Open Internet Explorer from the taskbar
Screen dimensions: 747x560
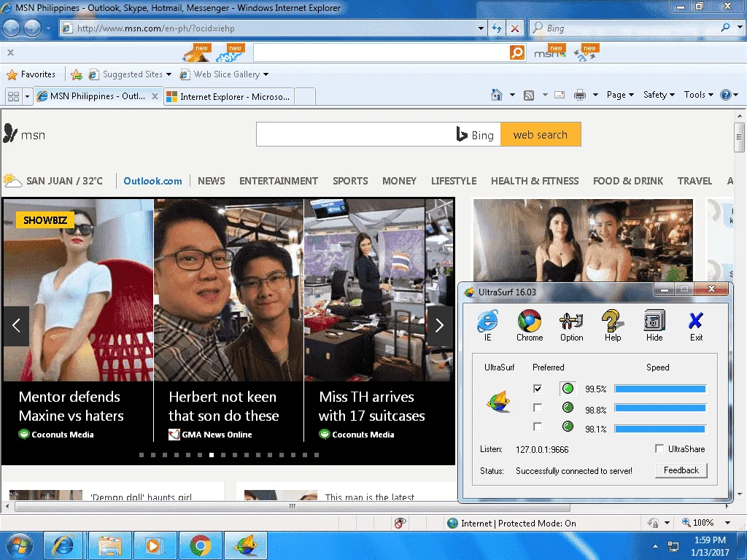[63, 545]
